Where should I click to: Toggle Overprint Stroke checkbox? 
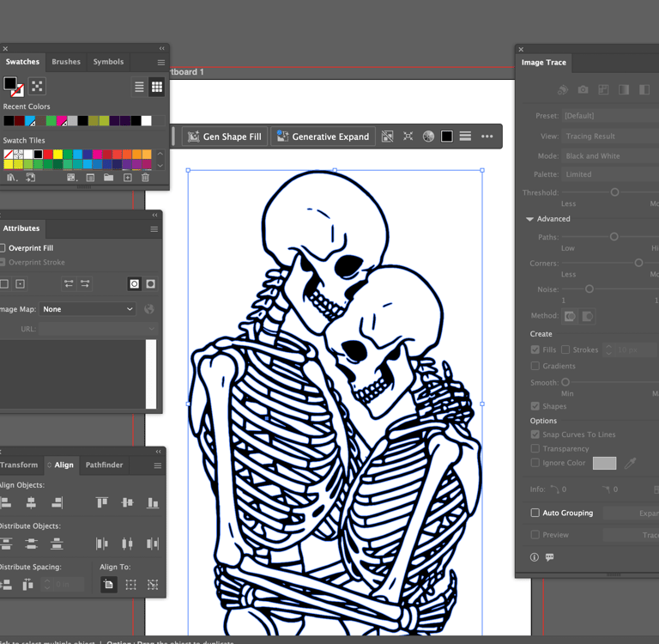(x=2, y=262)
